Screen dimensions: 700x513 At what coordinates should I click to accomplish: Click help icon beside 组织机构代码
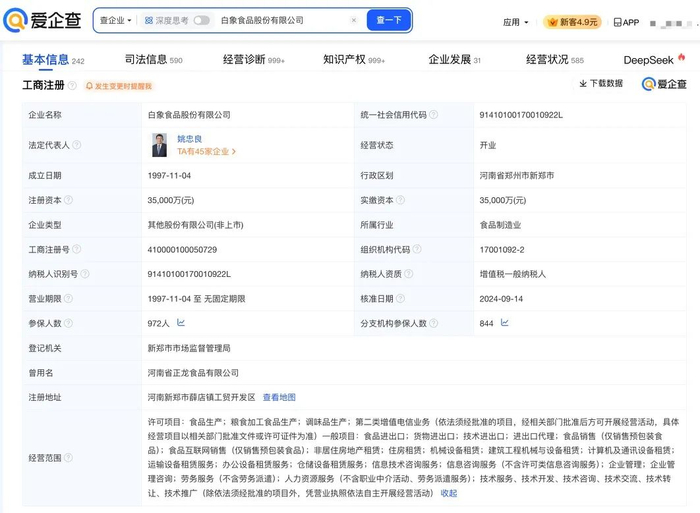417,249
